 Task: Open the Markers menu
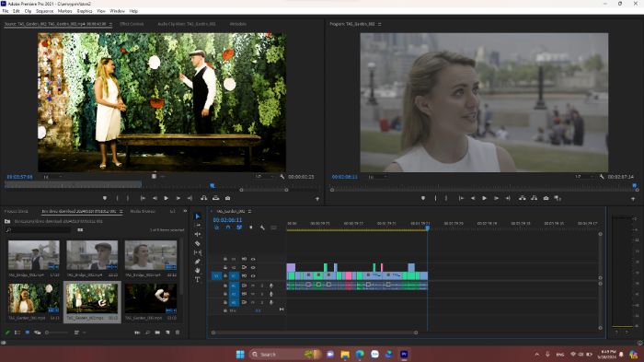[65, 11]
